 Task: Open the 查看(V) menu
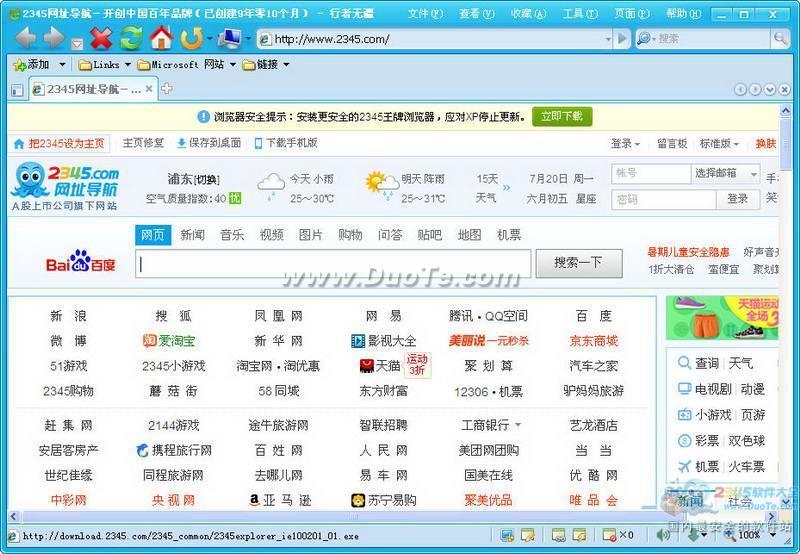coord(477,14)
